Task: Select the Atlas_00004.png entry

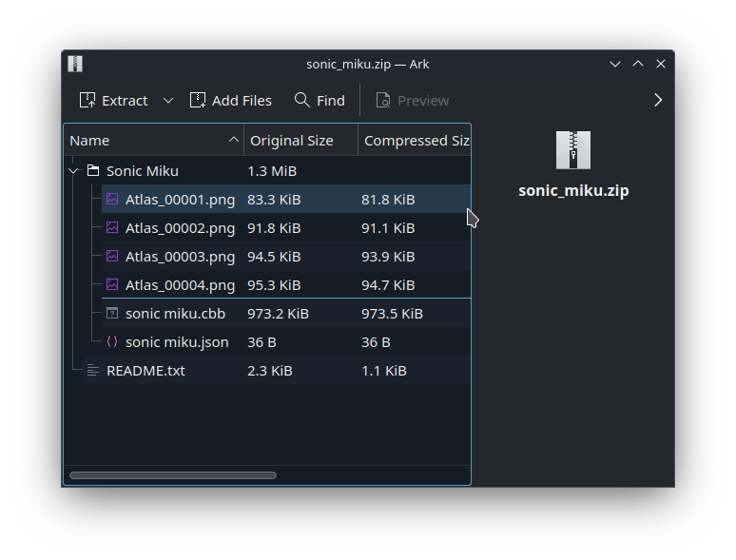Action: [180, 285]
